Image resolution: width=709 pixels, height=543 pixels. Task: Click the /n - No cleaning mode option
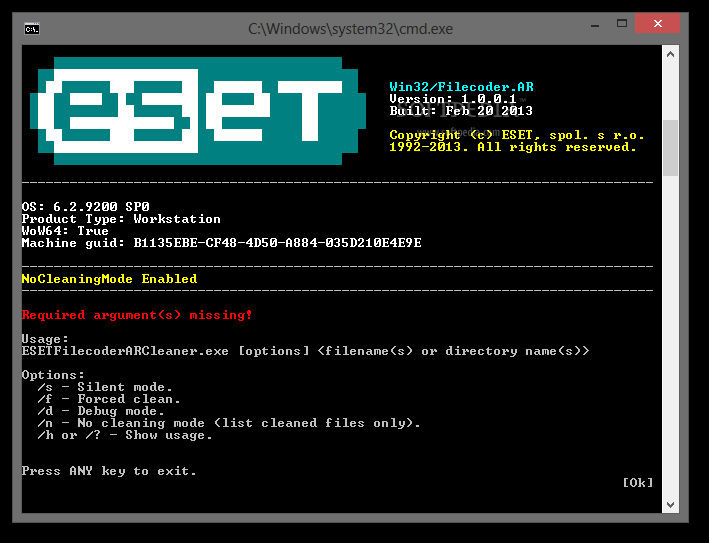[x=229, y=423]
